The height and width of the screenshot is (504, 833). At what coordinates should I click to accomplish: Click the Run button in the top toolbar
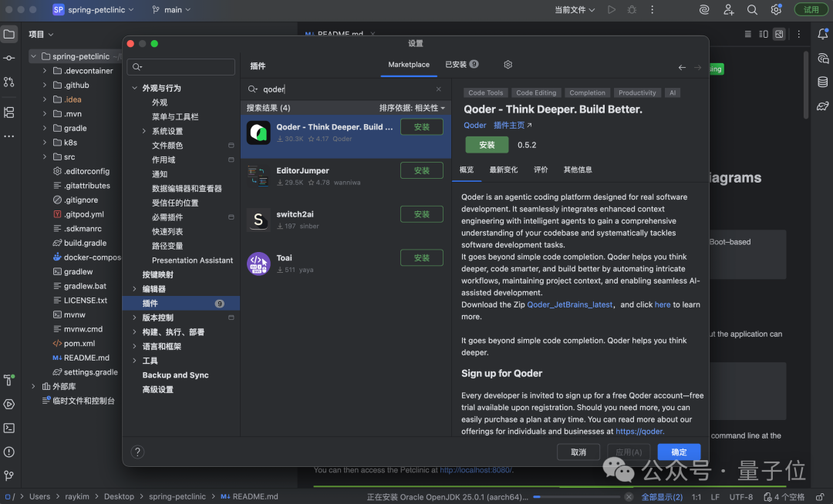click(612, 10)
